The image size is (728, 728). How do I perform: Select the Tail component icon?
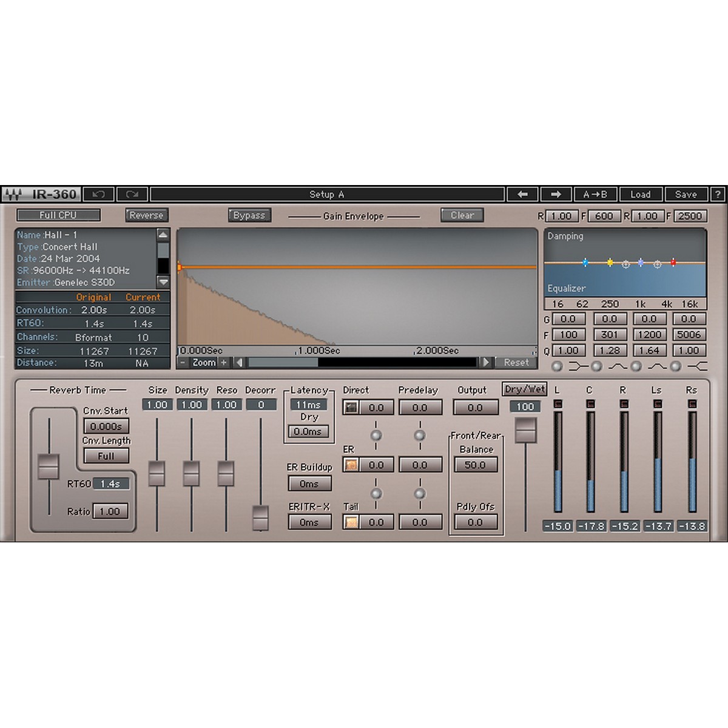click(351, 522)
